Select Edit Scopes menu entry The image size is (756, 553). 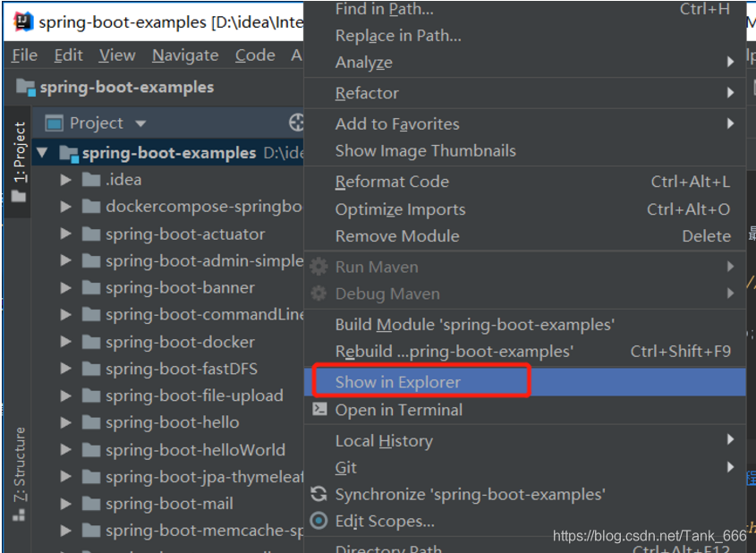coord(525,521)
